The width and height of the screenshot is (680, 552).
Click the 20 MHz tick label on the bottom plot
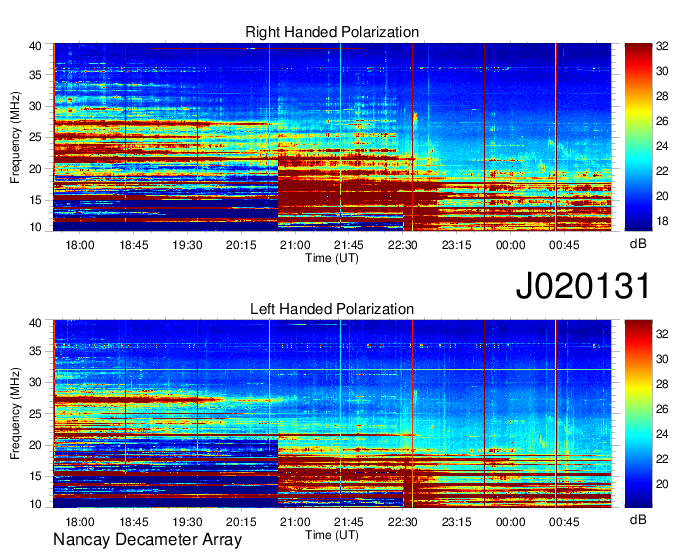tap(36, 445)
